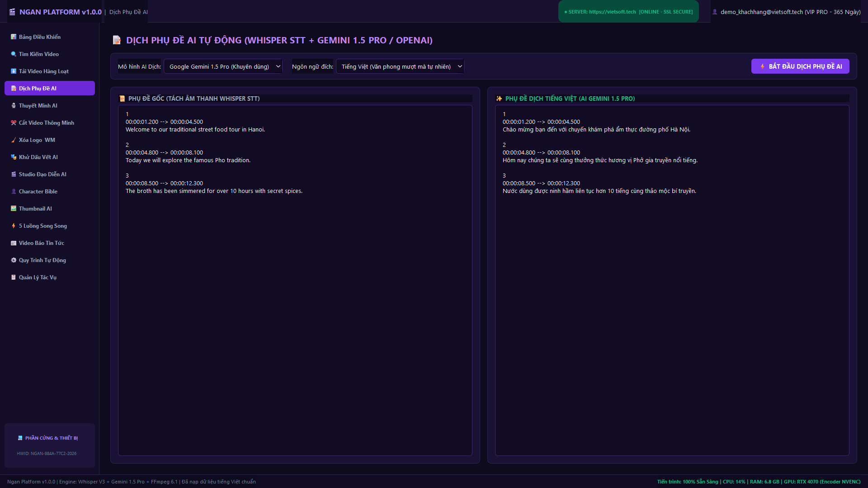Click 'Nước dùng được ninh hầm liên tục' line
Screen dimensions: 868x488
(599, 191)
